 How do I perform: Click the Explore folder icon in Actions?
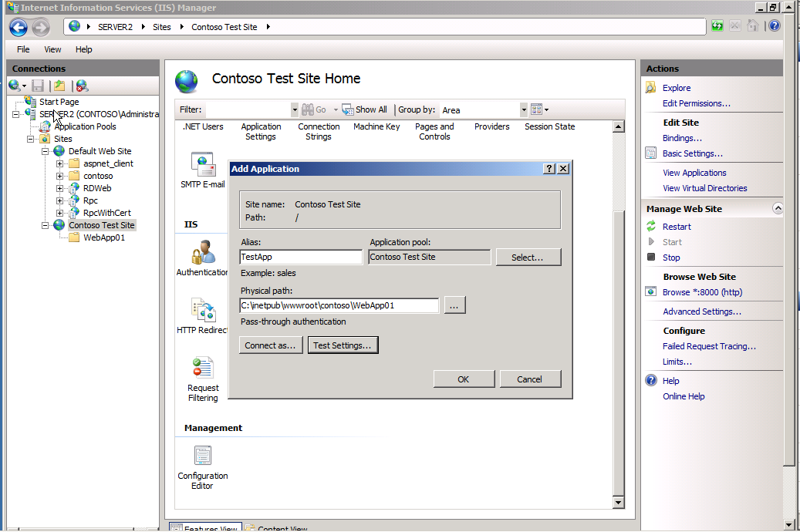tap(650, 88)
